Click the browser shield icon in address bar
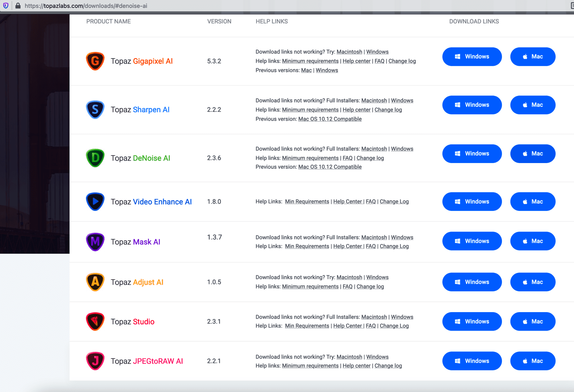Screen dimensions: 574x392 [6, 6]
